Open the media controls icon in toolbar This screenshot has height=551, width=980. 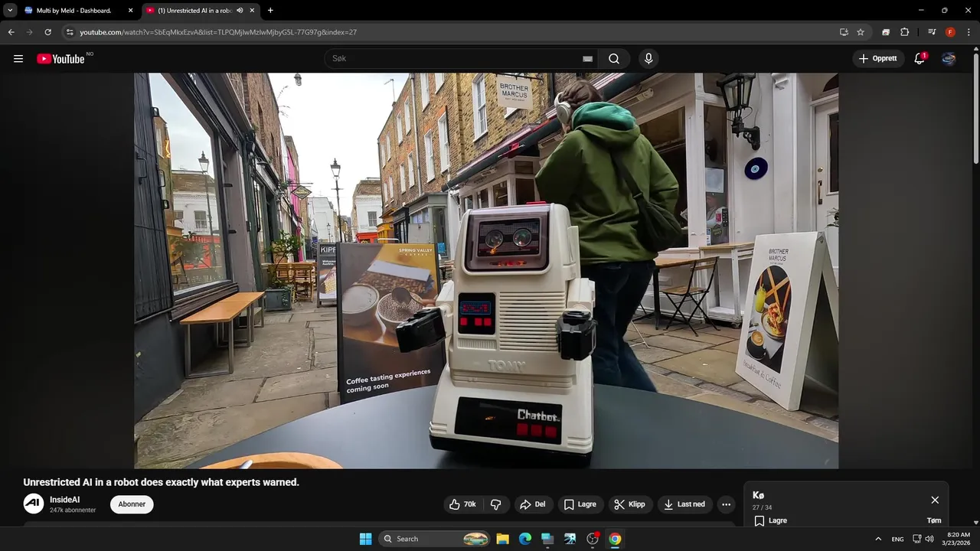932,32
